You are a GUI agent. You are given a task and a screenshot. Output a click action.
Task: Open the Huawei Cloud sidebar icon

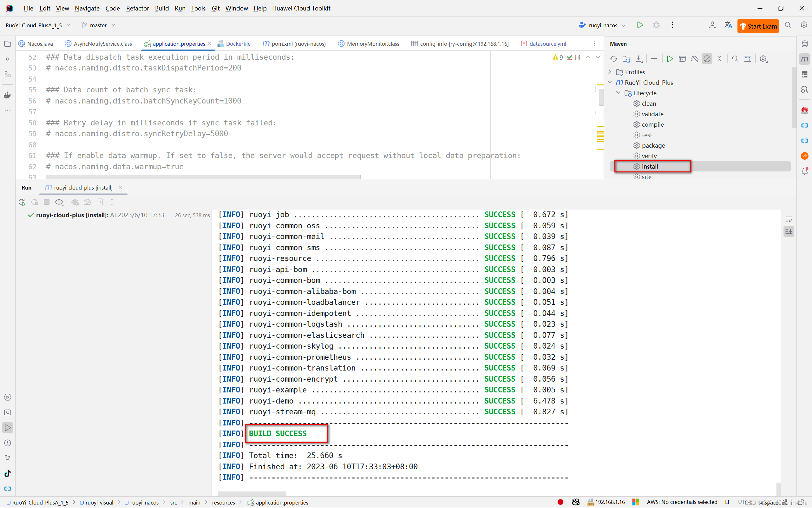coord(805,110)
